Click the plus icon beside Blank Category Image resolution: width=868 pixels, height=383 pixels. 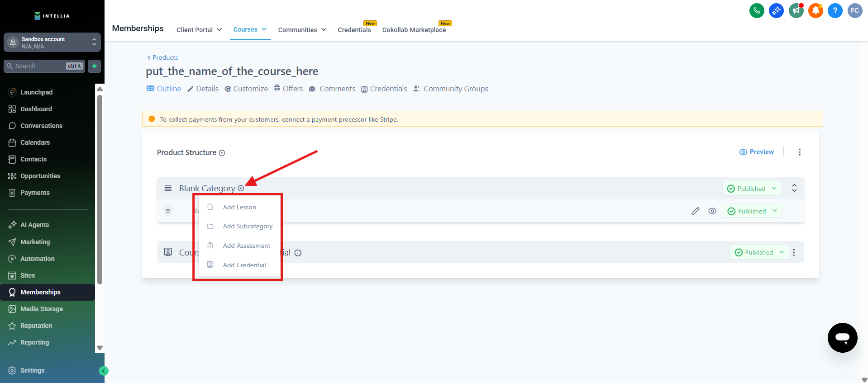[x=241, y=189]
